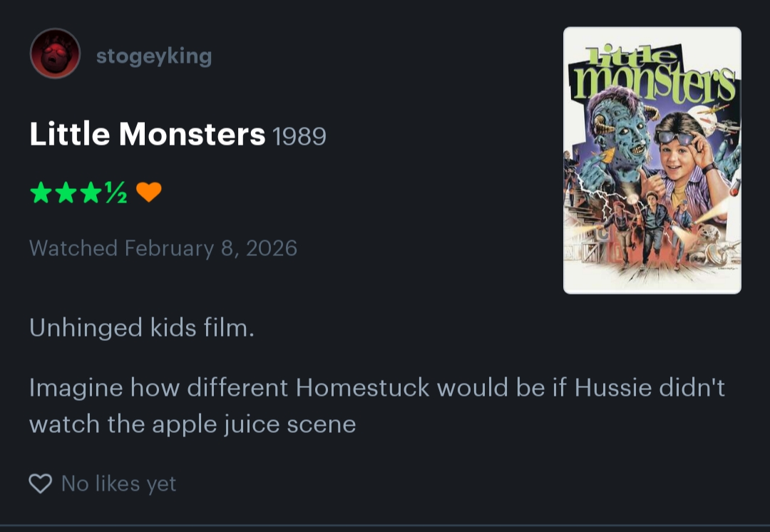The image size is (770, 532).
Task: Click the 'No likes yet' label
Action: tap(118, 484)
